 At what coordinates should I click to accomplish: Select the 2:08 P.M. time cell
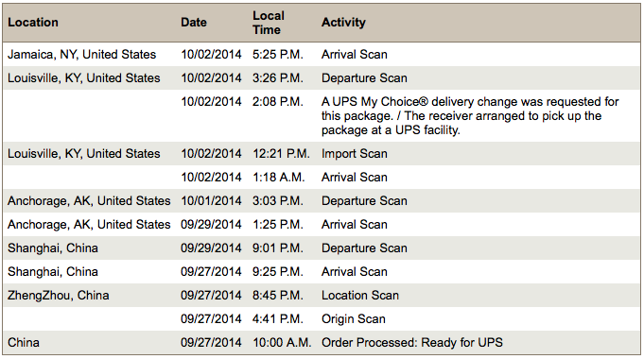[278, 101]
